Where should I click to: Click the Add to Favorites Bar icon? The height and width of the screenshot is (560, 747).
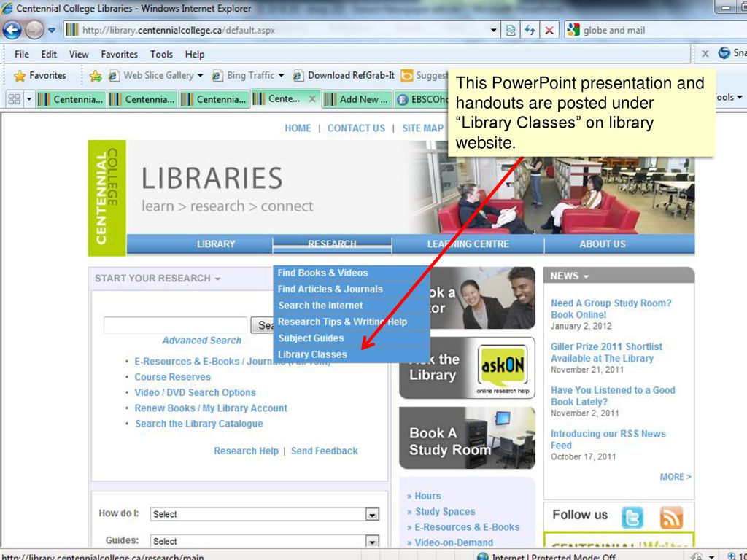[x=96, y=75]
